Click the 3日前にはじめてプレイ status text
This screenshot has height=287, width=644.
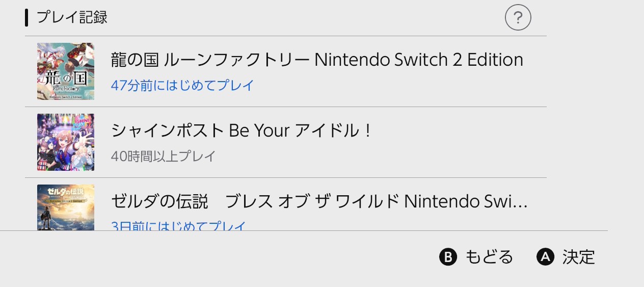[178, 225]
